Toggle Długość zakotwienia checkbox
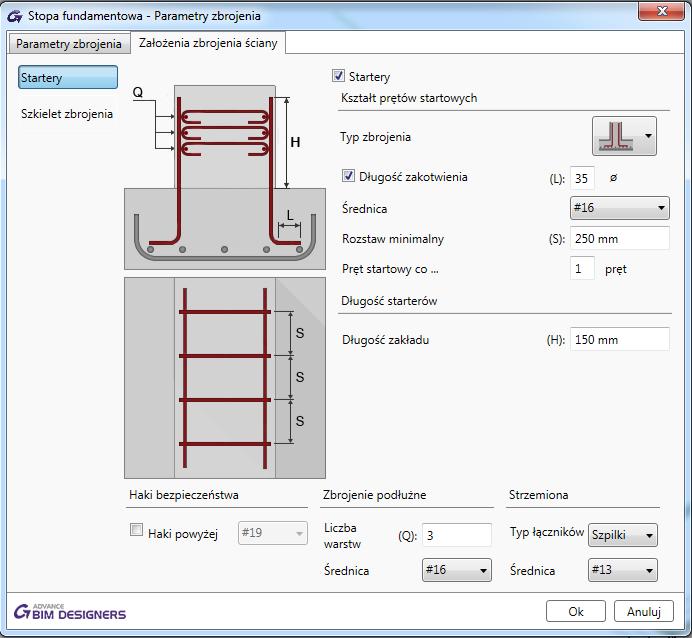 pyautogui.click(x=348, y=176)
